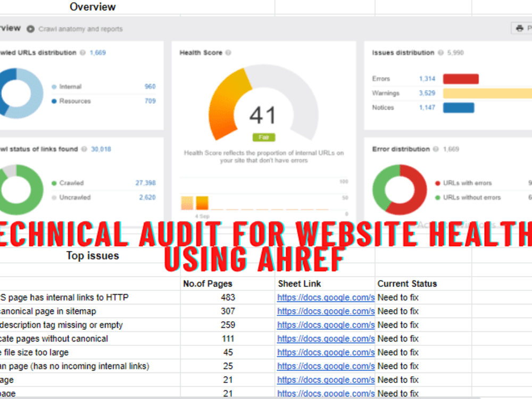The width and height of the screenshot is (532, 399).
Task: Open help icon beside Health Score
Action: [228, 53]
